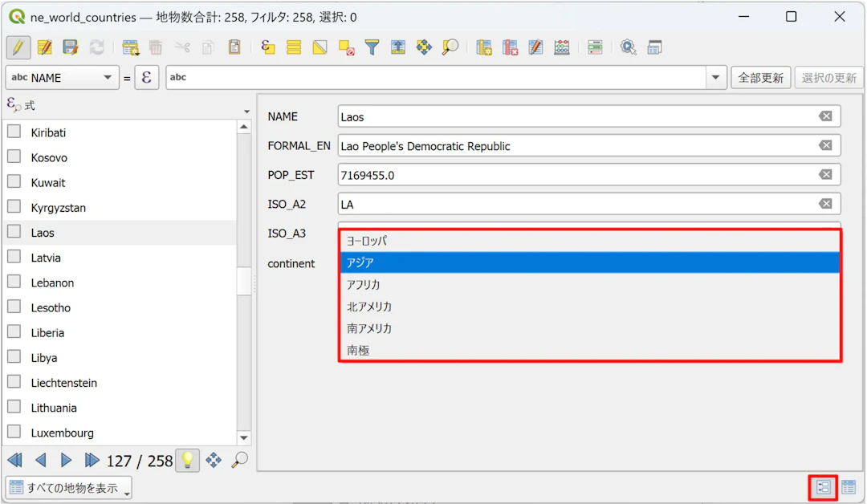867x504 pixels.
Task: Pan map to the current feature
Action: click(214, 460)
